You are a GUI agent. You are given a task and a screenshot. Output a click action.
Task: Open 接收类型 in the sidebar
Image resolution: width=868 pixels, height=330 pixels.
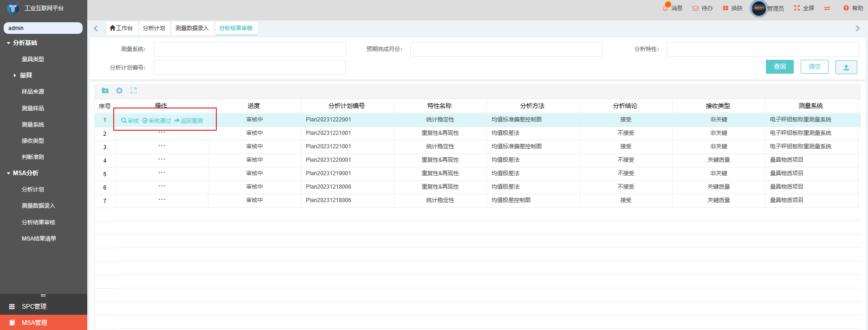click(x=33, y=141)
